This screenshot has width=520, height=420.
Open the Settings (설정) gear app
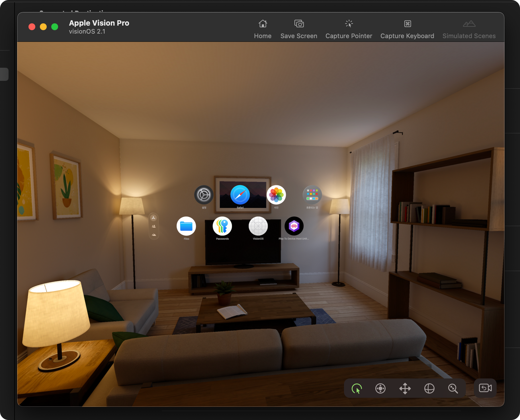(204, 195)
